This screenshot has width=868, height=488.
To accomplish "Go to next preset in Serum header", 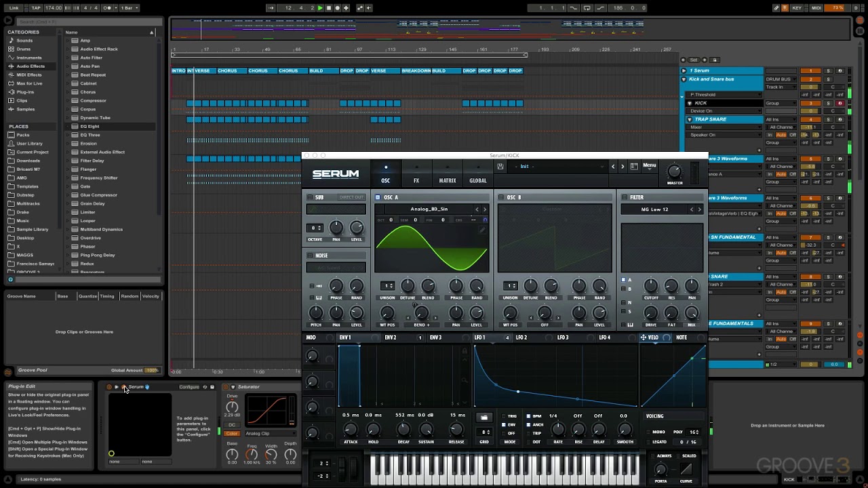I will click(623, 166).
